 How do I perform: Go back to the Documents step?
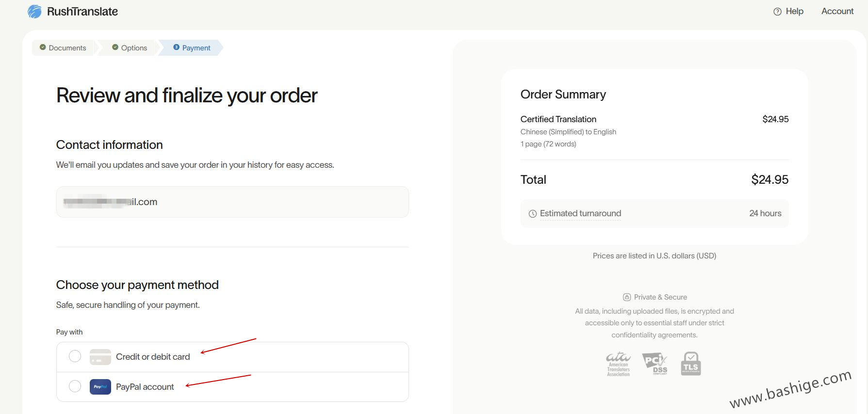coord(63,48)
